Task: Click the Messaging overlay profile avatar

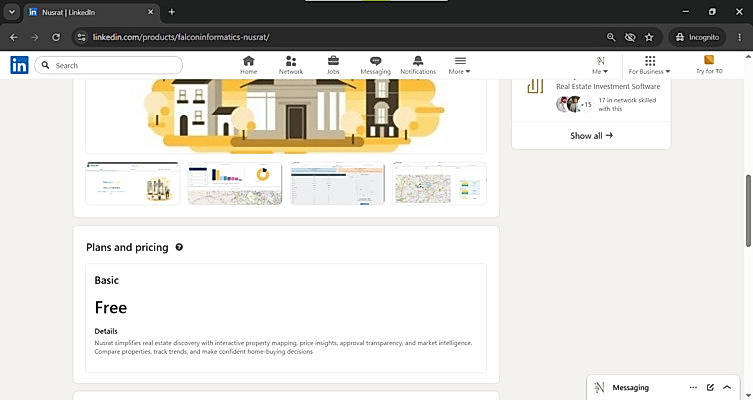Action: point(599,387)
